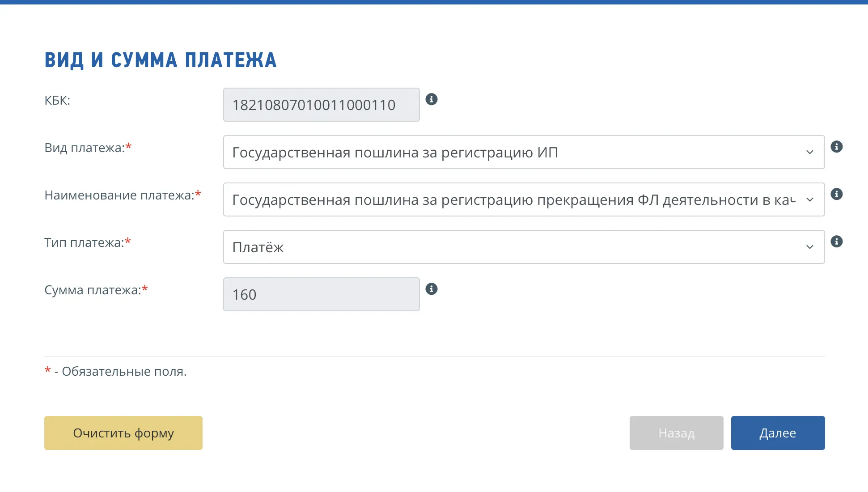Click the disabled Назад button

676,433
